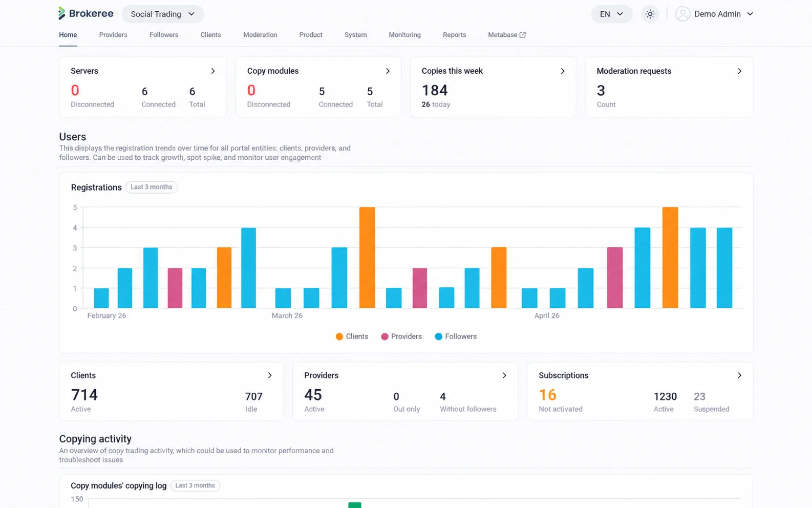Screen dimensions: 812x508
Task: Click the 184 copies this week value
Action: [x=435, y=91]
